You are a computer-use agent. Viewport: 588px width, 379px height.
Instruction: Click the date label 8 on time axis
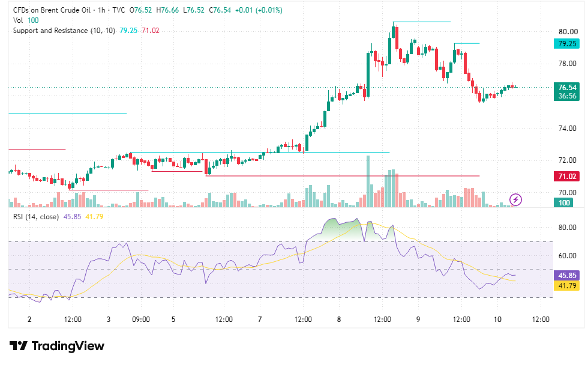click(339, 320)
